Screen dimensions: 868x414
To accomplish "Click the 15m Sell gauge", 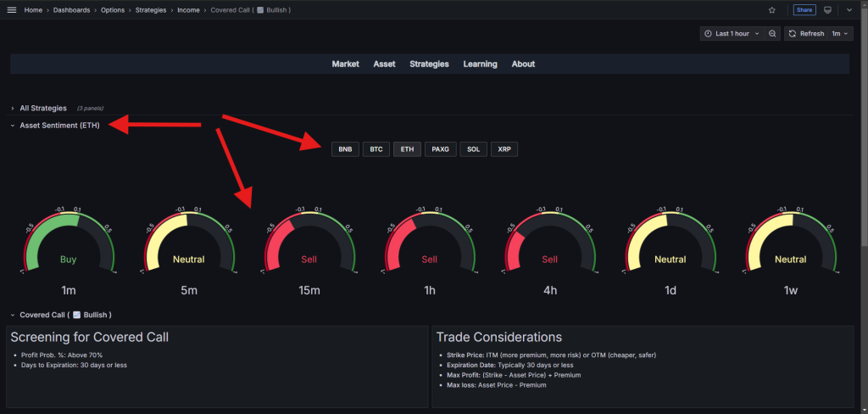I will 309,242.
